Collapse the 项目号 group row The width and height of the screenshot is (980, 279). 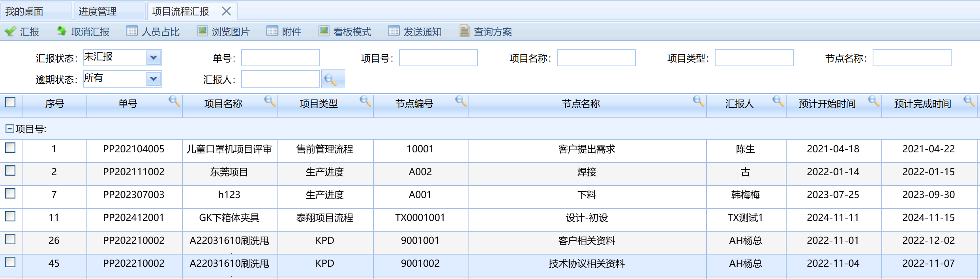[x=9, y=129]
